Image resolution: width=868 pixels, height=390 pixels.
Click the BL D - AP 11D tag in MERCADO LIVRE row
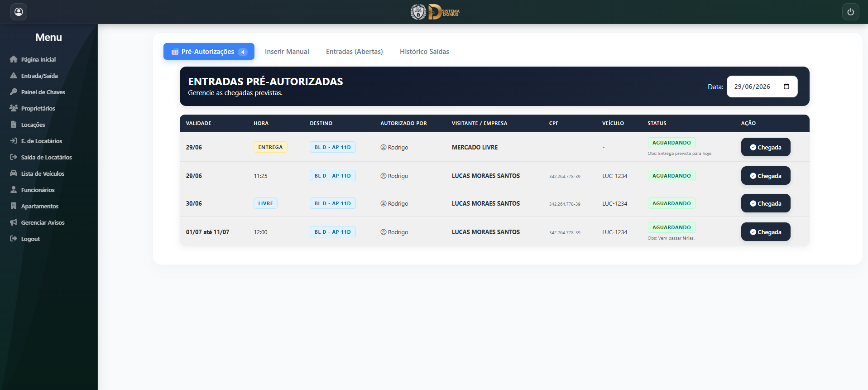click(333, 147)
